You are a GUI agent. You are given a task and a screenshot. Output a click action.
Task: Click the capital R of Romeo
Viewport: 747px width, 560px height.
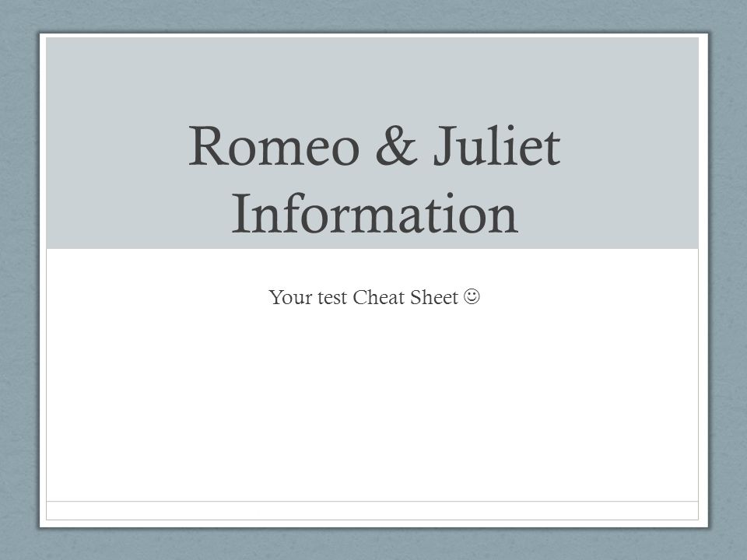(x=207, y=145)
